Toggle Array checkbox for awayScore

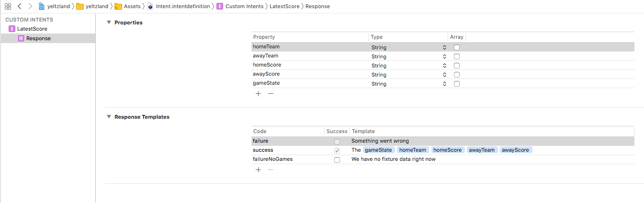(457, 75)
